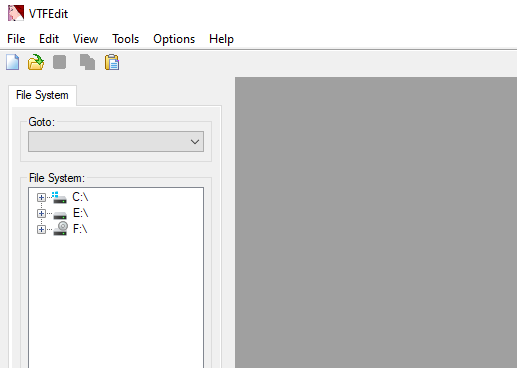Open the Goto dropdown list
The width and height of the screenshot is (517, 368).
click(x=116, y=142)
